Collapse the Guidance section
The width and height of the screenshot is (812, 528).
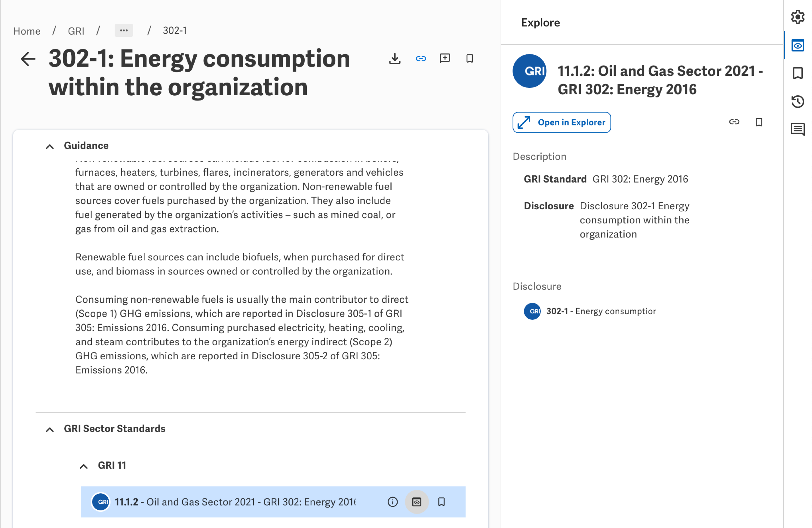pyautogui.click(x=50, y=146)
